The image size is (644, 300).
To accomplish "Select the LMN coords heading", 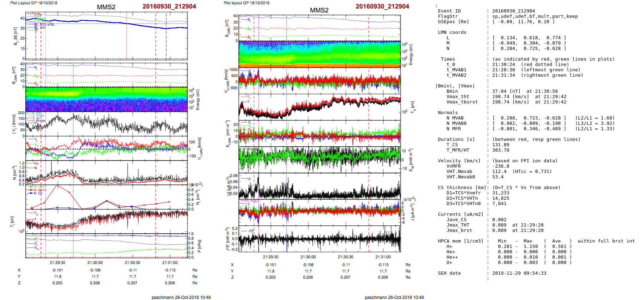I will pos(452,32).
